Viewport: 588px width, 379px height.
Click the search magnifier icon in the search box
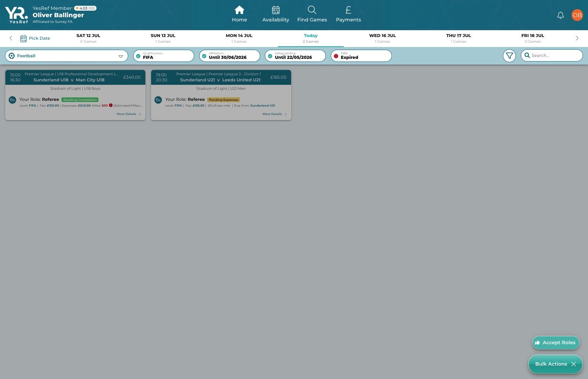click(x=527, y=55)
